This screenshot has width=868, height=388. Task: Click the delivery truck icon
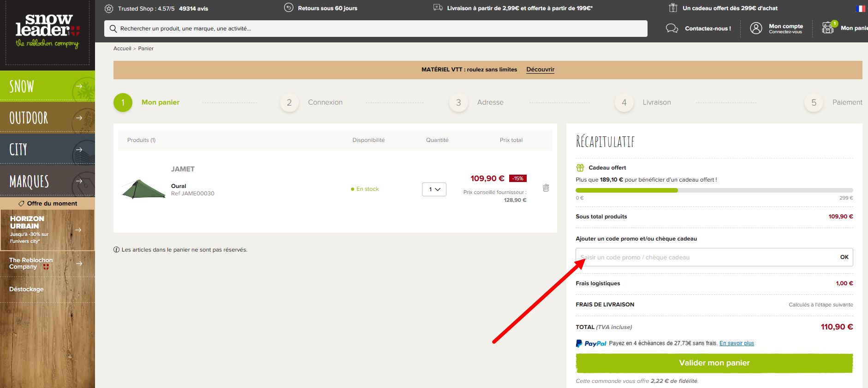pos(438,8)
